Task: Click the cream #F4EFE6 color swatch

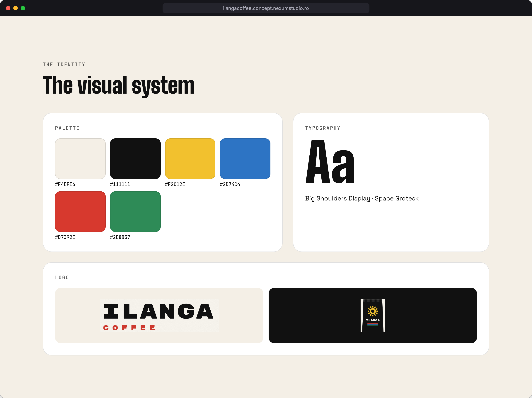Action: point(80,159)
